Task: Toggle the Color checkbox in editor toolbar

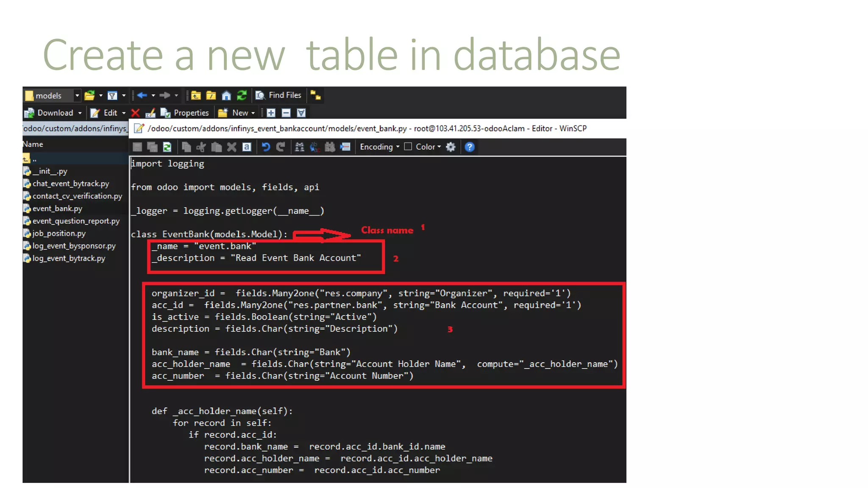Action: click(408, 147)
